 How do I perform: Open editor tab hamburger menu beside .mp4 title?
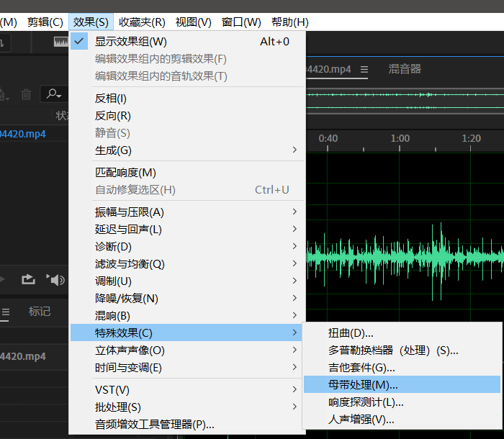(x=364, y=69)
